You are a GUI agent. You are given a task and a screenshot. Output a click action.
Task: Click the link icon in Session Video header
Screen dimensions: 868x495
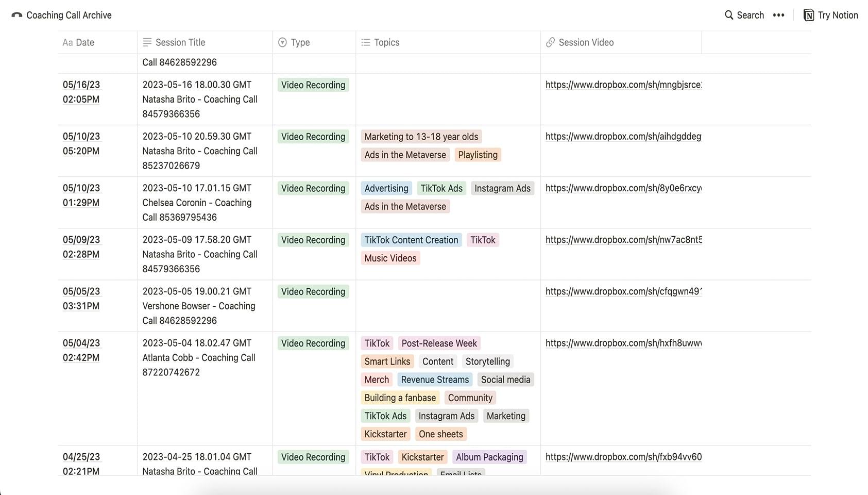tap(550, 42)
